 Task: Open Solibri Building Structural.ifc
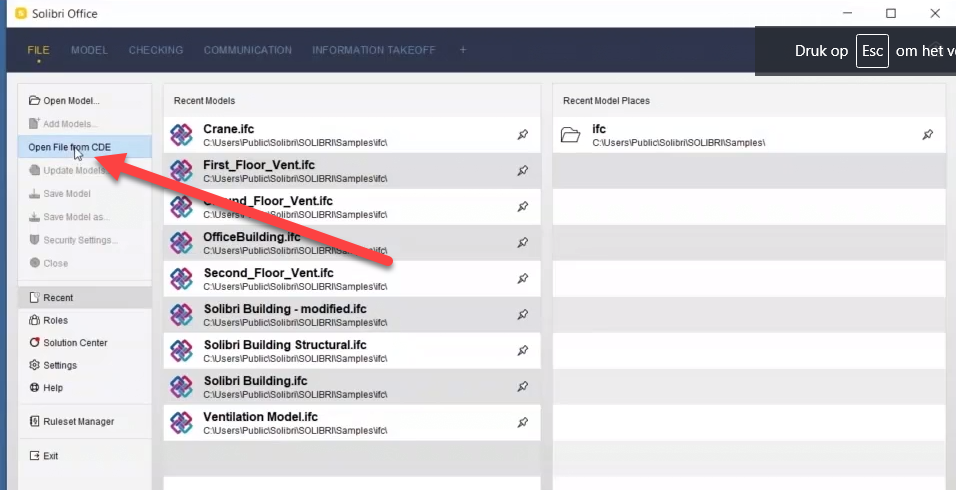pyautogui.click(x=352, y=351)
